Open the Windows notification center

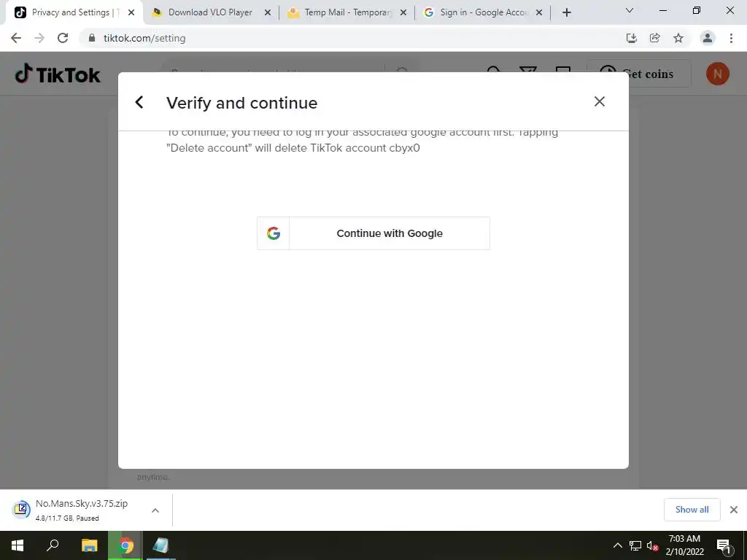[x=724, y=545]
